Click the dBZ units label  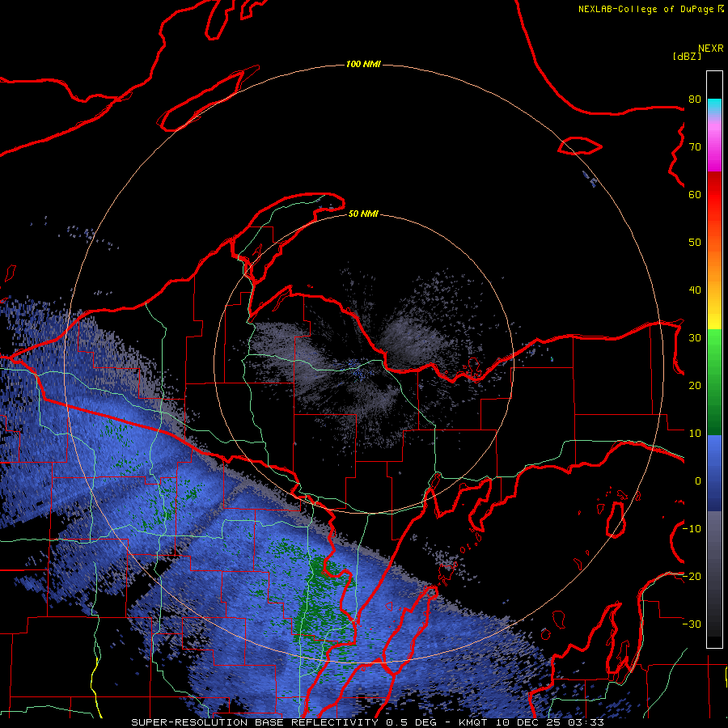(x=687, y=56)
